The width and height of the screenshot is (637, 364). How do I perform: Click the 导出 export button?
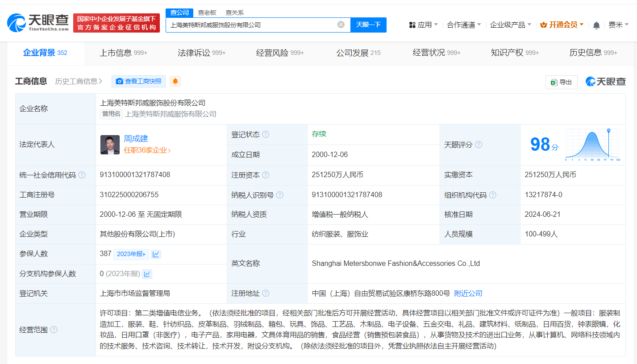pos(562,82)
